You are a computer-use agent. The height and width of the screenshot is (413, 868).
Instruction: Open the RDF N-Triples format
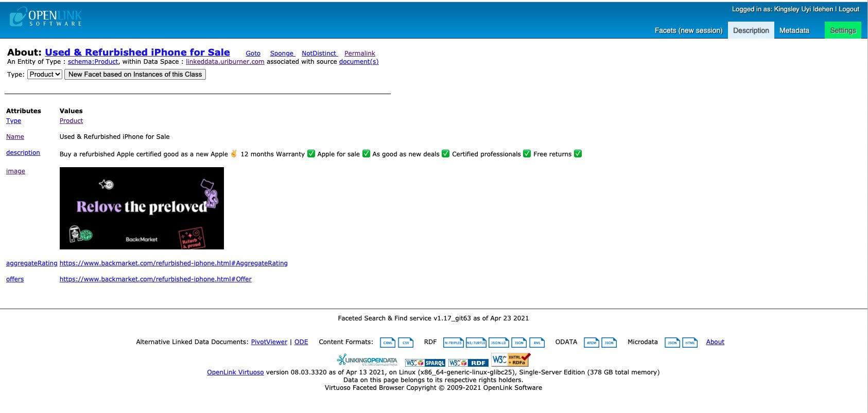453,343
